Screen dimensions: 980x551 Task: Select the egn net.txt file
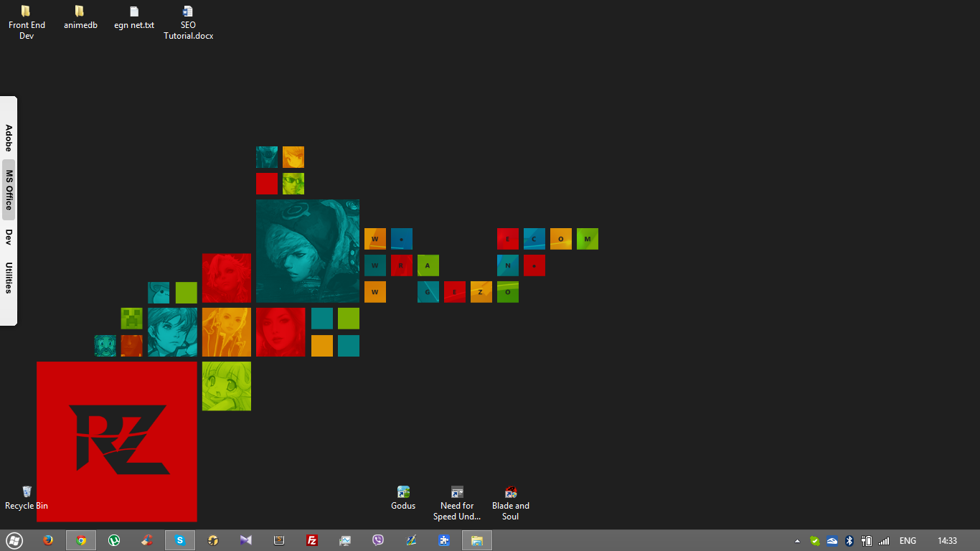pyautogui.click(x=134, y=18)
